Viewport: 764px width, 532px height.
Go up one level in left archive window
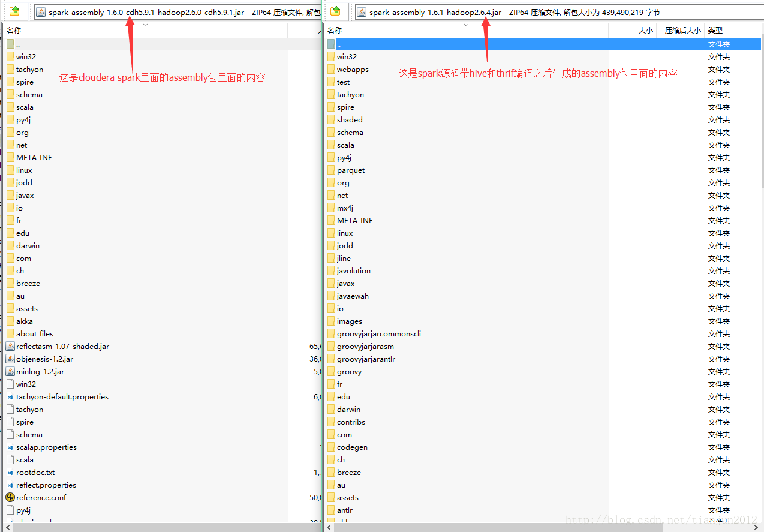pyautogui.click(x=15, y=11)
